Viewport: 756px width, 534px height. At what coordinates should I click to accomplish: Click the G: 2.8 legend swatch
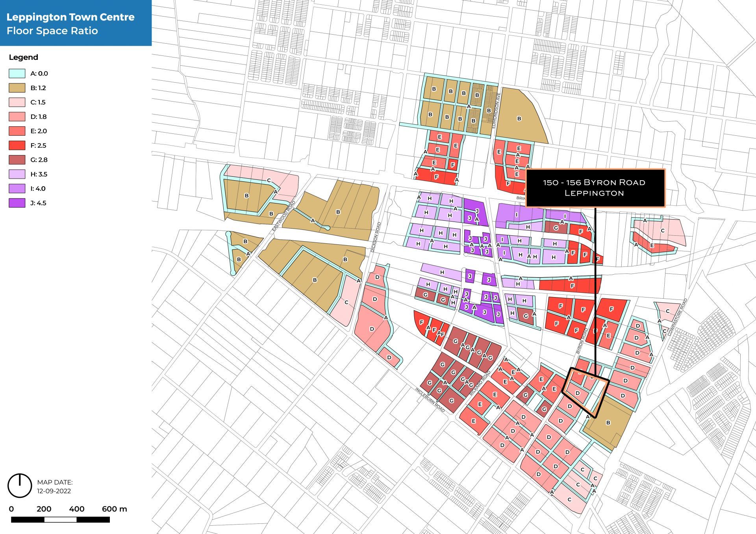coord(17,160)
